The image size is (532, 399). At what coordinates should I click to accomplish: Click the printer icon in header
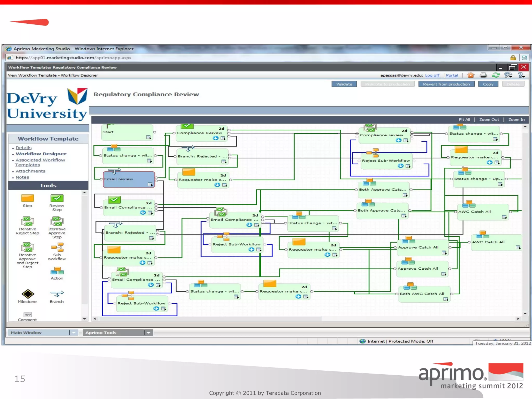coord(483,75)
